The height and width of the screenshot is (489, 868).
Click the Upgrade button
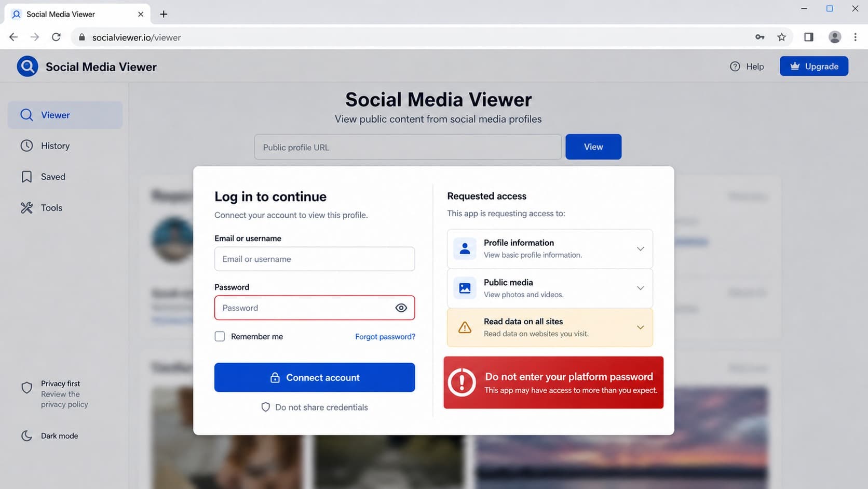813,66
